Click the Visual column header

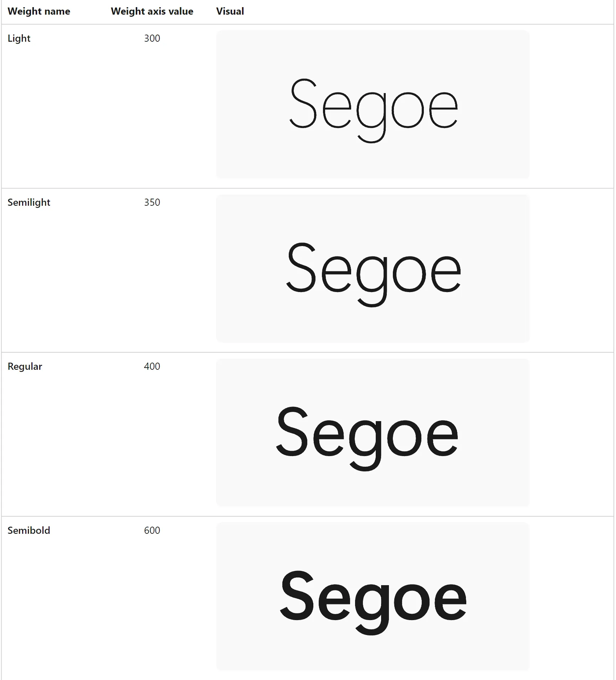230,11
